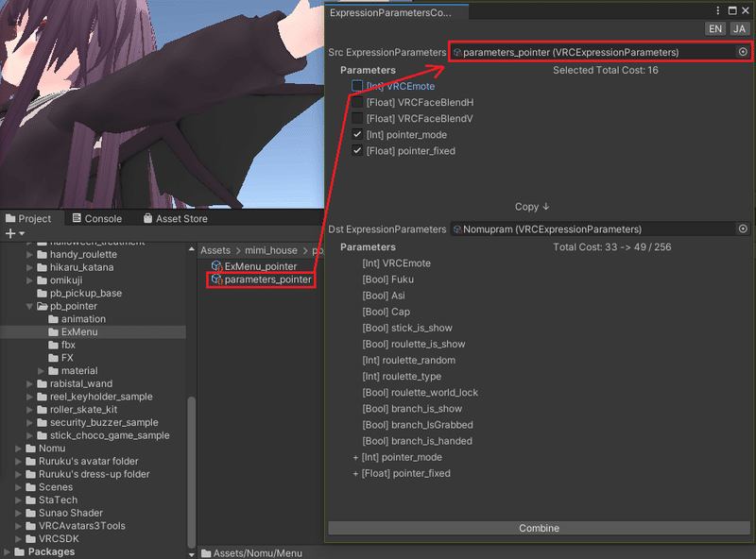Check the [Float] VRCFaceBlendV checkbox
The height and width of the screenshot is (559, 756).
(357, 118)
